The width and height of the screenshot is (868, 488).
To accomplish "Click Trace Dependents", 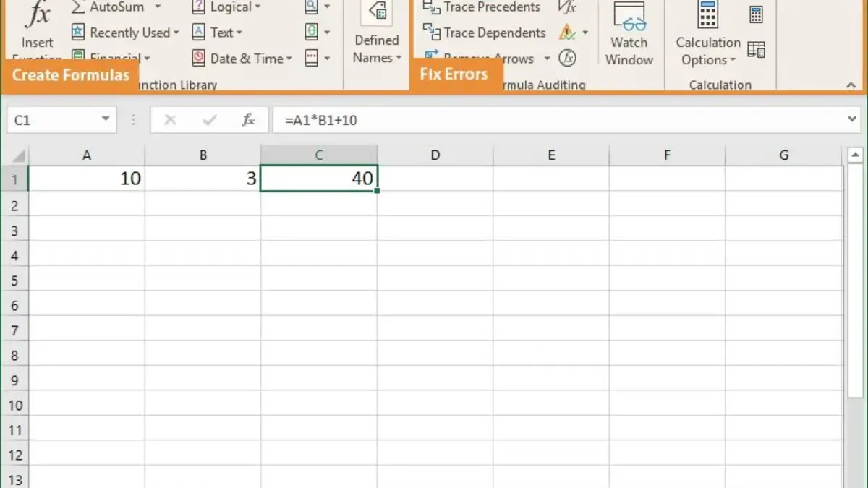I will (485, 33).
